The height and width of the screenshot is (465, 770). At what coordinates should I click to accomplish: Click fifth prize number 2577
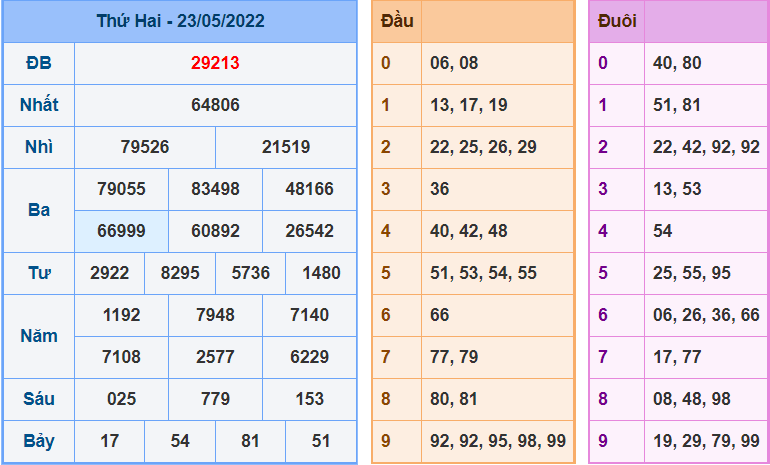pyautogui.click(x=215, y=356)
